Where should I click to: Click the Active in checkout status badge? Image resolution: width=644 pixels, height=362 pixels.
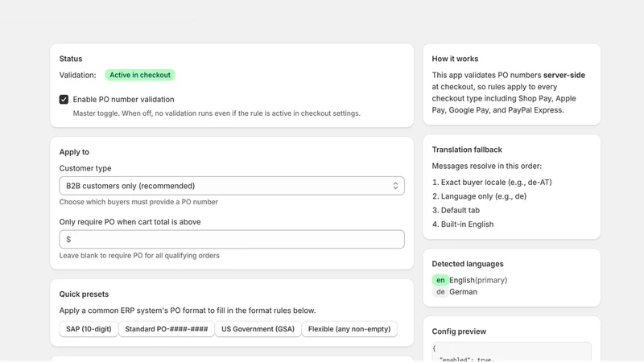(x=140, y=75)
